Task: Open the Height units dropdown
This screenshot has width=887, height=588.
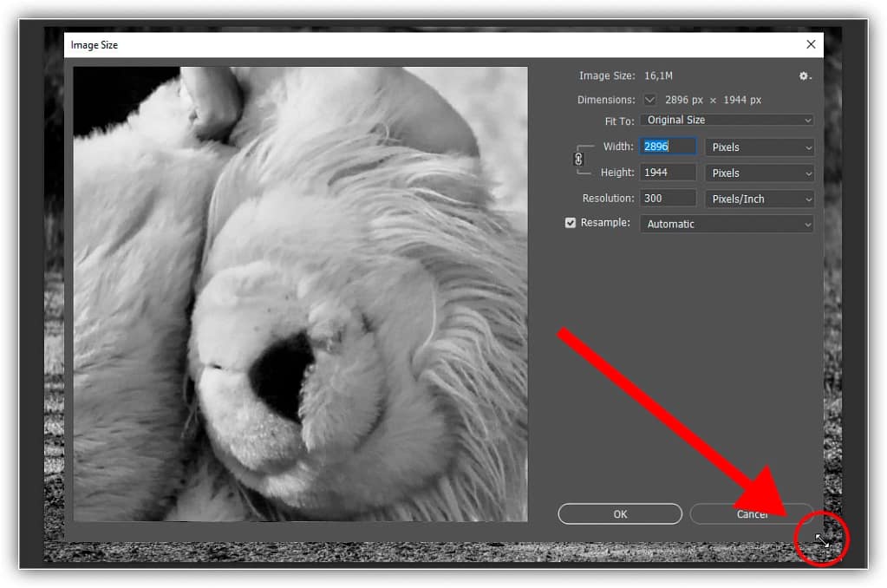Action: tap(759, 173)
